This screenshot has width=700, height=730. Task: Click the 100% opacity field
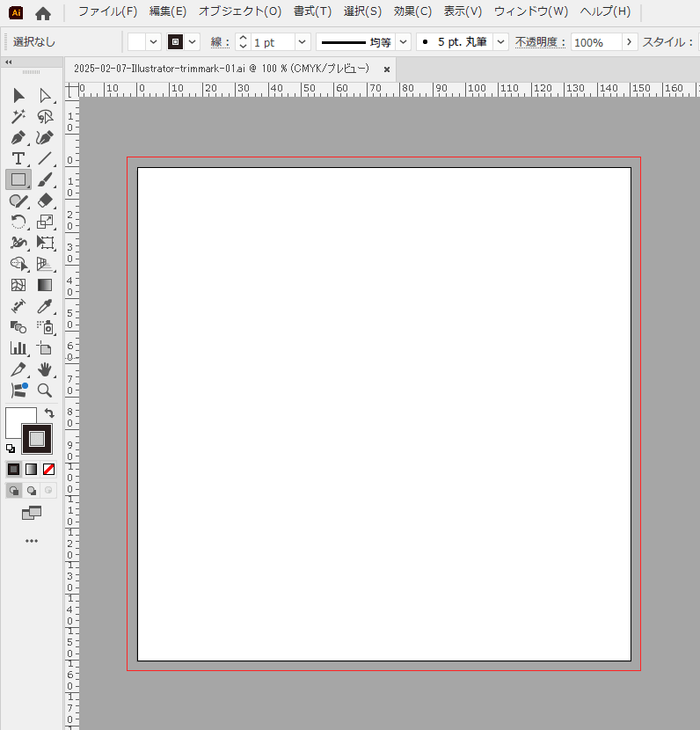597,42
